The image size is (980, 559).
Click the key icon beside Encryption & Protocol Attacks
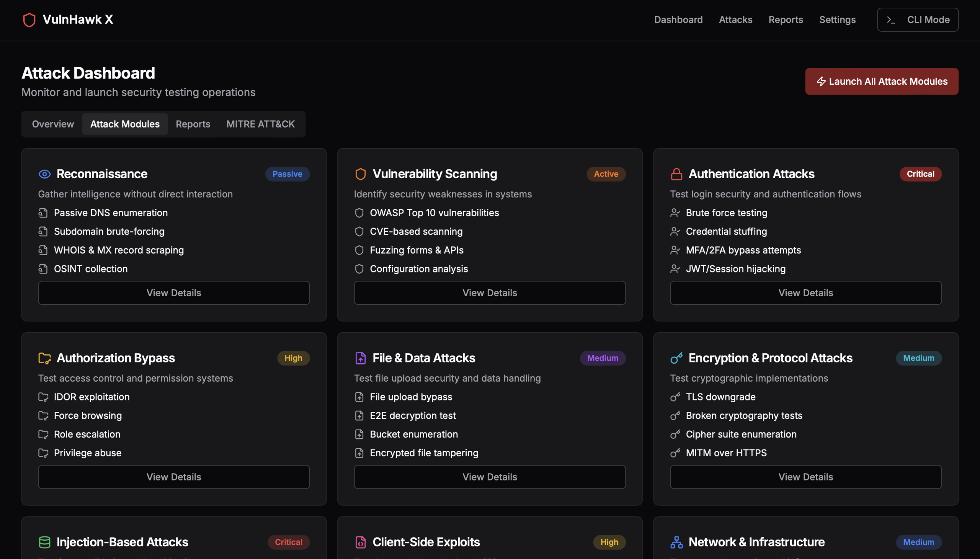(x=676, y=358)
